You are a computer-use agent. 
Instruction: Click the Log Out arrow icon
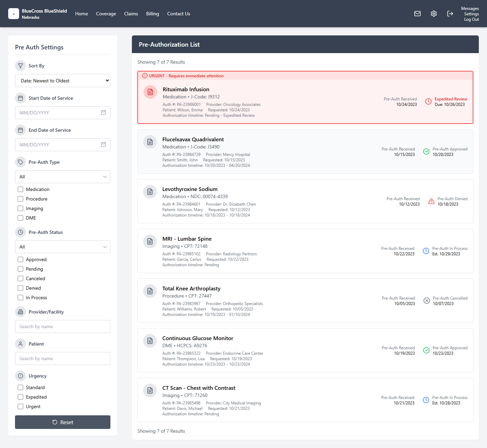(x=450, y=14)
